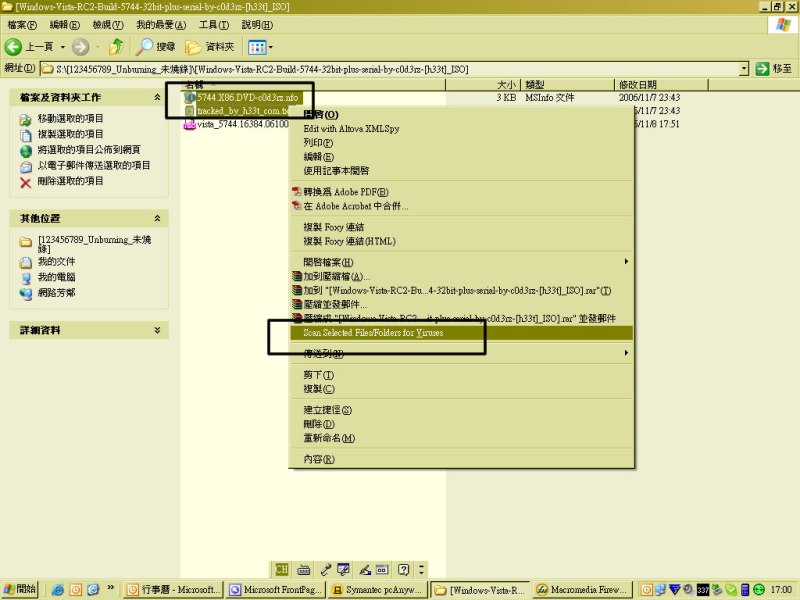Open the 工具(T) menu
This screenshot has width=800, height=600.
click(x=214, y=24)
